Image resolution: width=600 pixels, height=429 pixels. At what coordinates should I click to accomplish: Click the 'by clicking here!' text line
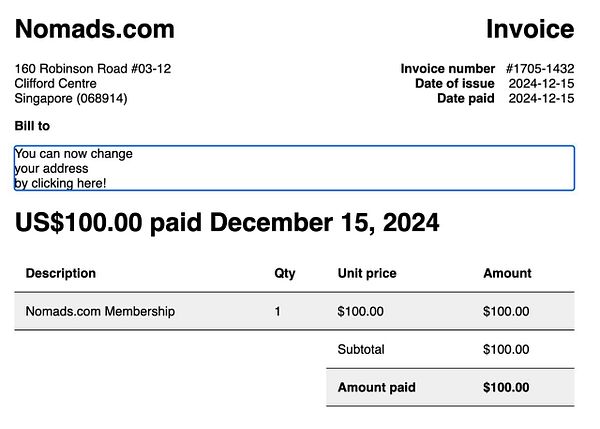coord(60,183)
